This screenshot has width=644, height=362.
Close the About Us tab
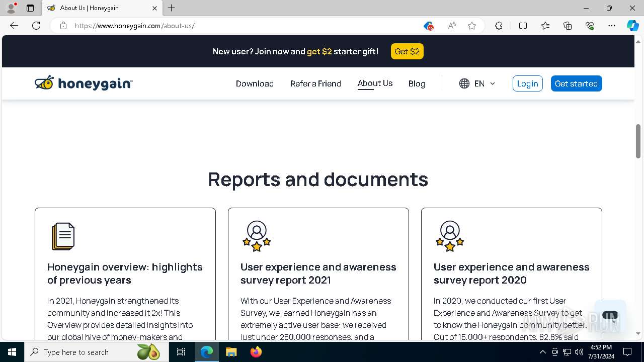coord(154,8)
